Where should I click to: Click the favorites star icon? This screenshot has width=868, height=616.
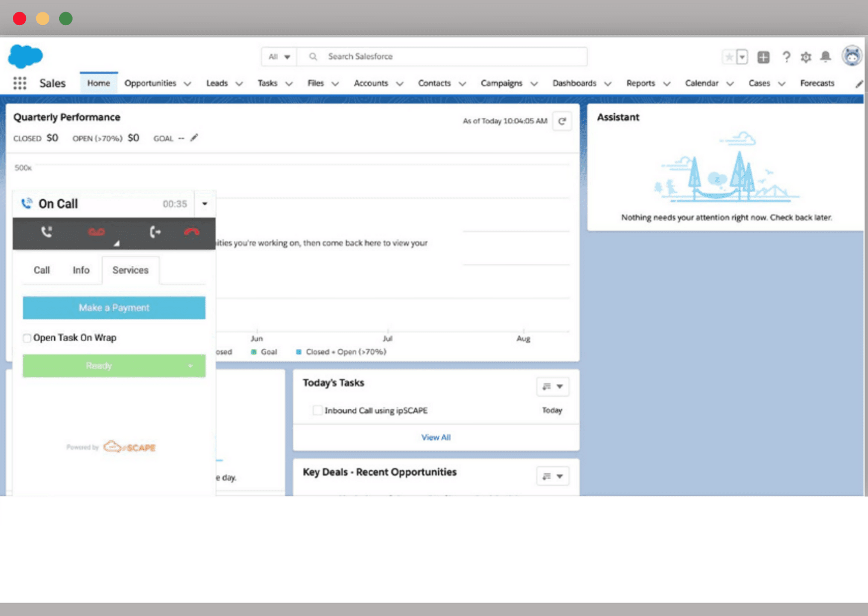pos(729,57)
